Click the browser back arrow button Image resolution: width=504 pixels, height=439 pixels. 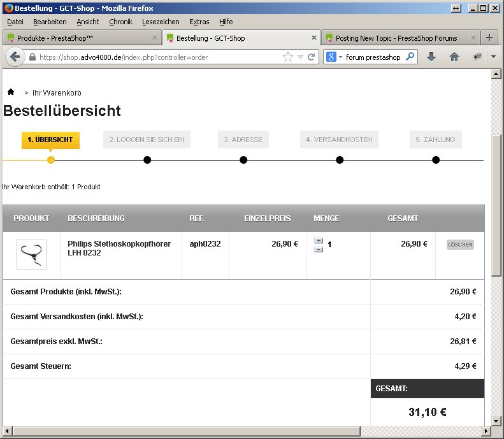pos(15,57)
